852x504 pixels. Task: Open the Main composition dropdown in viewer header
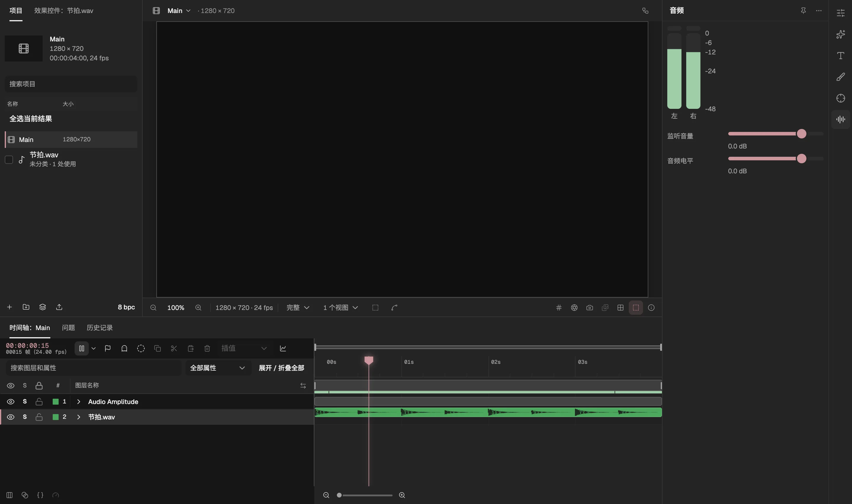179,11
